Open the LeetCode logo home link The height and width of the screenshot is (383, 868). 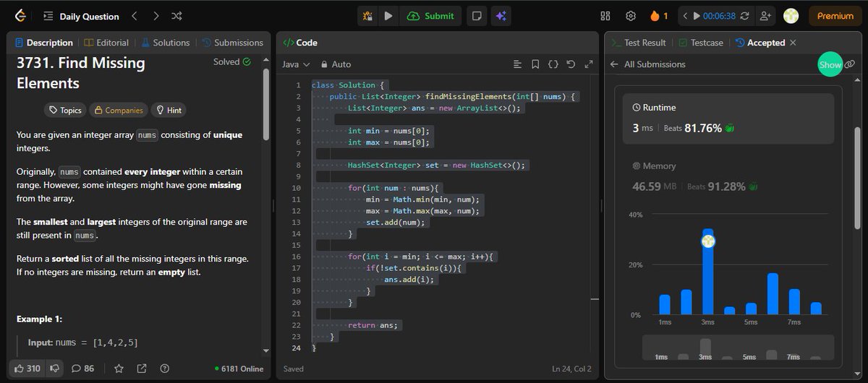coord(21,15)
